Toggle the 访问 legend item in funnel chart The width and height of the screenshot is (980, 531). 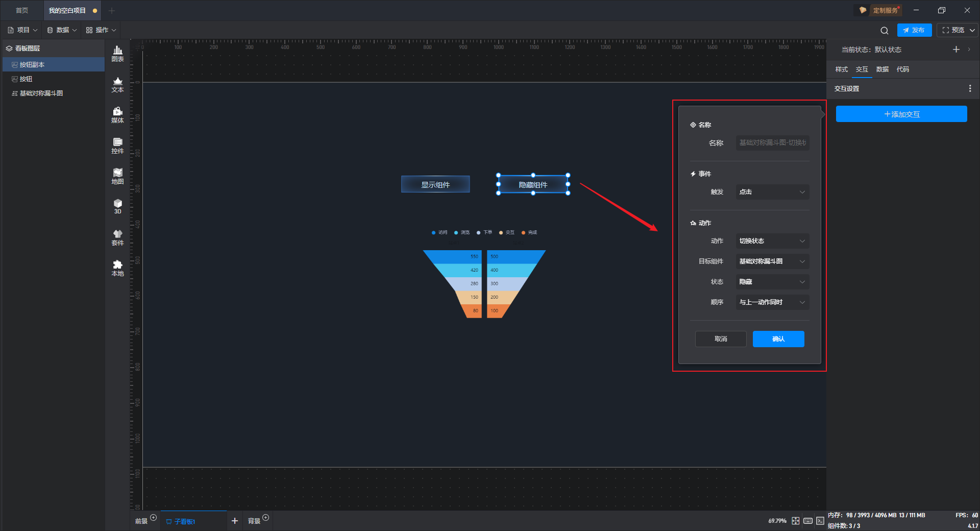[439, 233]
